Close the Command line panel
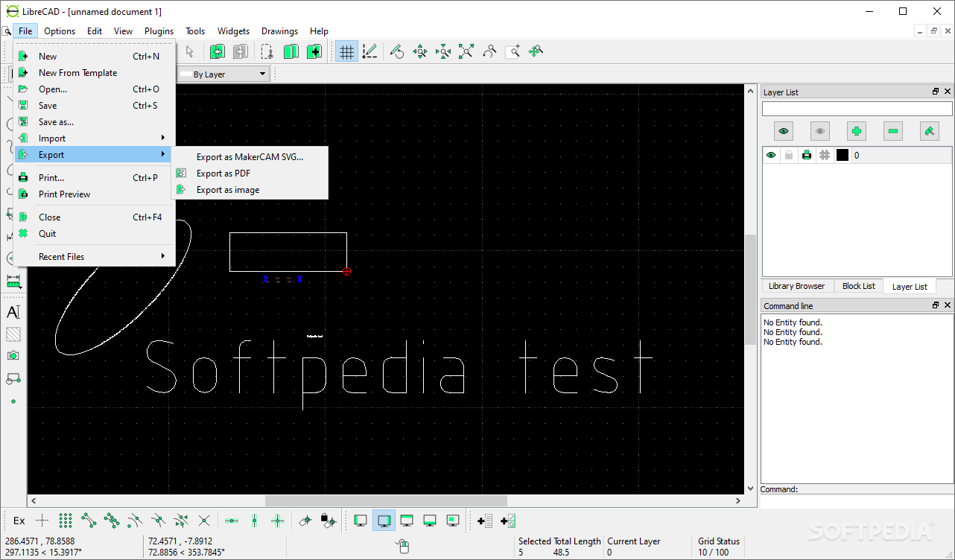Screen dimensions: 955x560 [x=948, y=305]
